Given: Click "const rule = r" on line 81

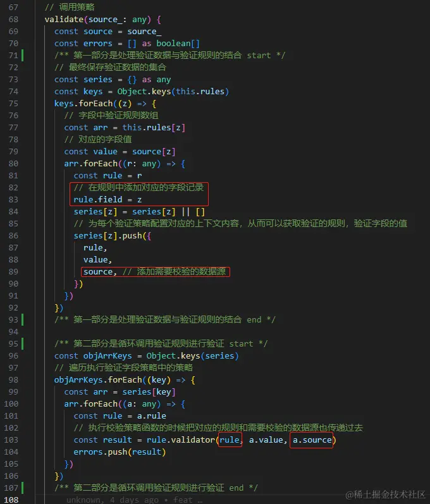Looking at the screenshot, I should tap(107, 176).
